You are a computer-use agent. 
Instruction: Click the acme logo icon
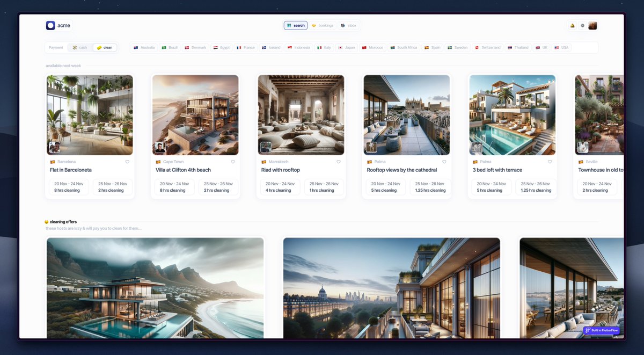50,25
